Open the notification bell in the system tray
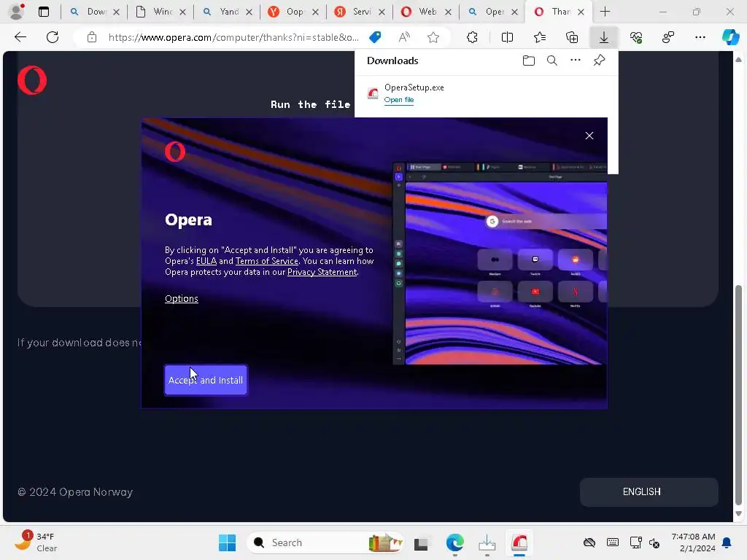 click(727, 542)
